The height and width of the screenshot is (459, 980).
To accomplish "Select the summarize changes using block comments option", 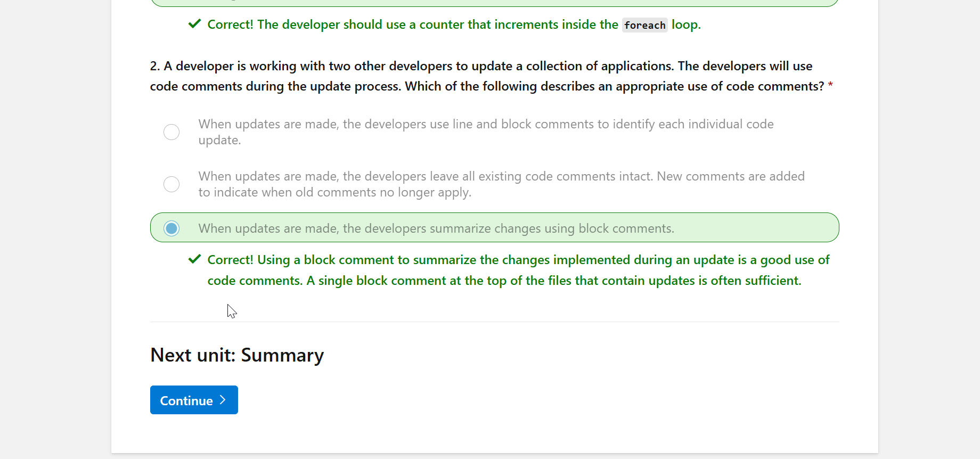I will [x=171, y=228].
